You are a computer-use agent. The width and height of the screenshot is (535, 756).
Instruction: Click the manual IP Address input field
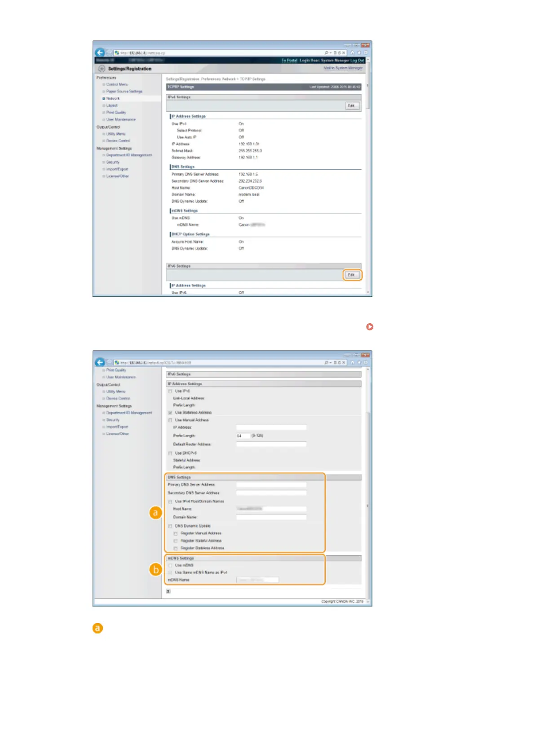click(x=271, y=427)
